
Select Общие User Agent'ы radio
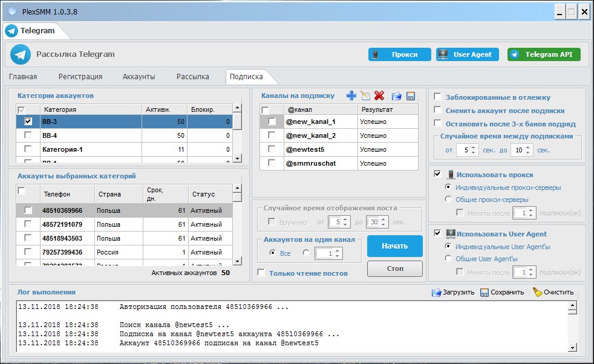[x=448, y=258]
